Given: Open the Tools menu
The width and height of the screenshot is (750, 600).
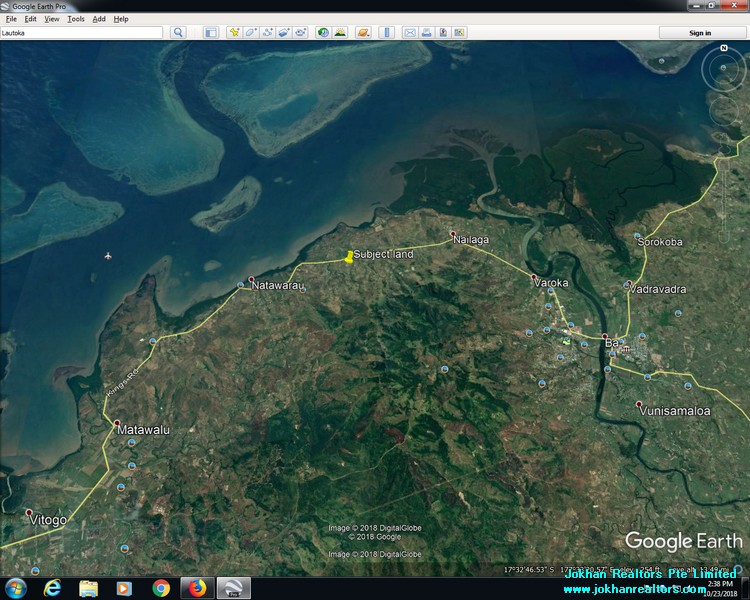Looking at the screenshot, I should coord(76,19).
